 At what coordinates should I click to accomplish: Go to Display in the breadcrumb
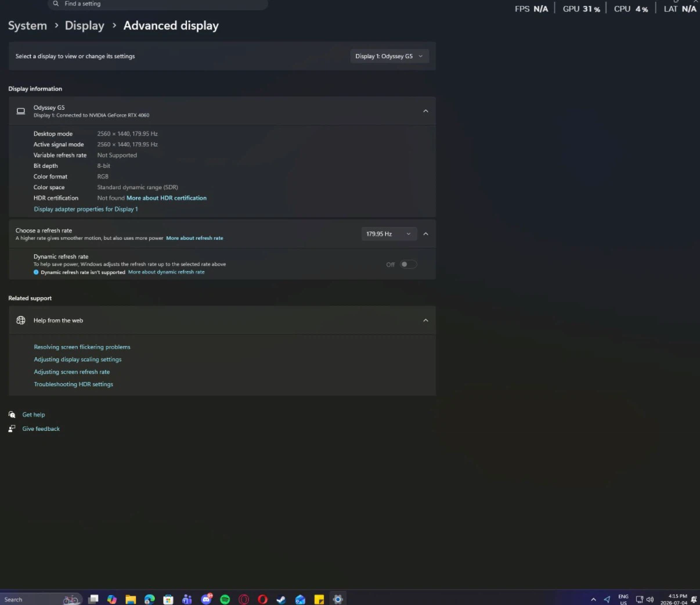tap(85, 26)
